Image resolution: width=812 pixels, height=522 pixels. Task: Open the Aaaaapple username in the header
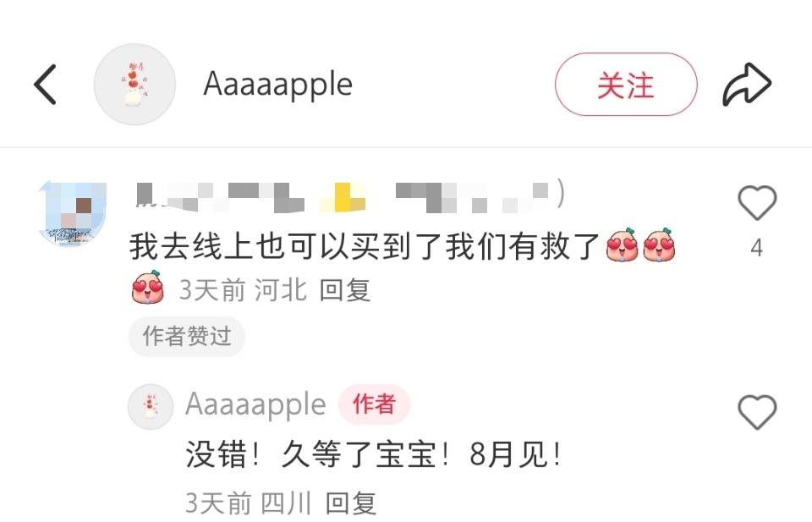[277, 85]
